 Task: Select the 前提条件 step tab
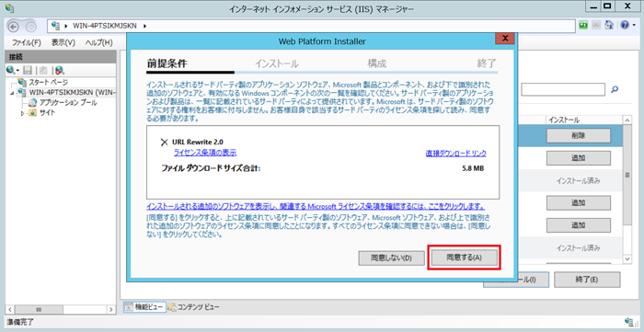pos(167,63)
